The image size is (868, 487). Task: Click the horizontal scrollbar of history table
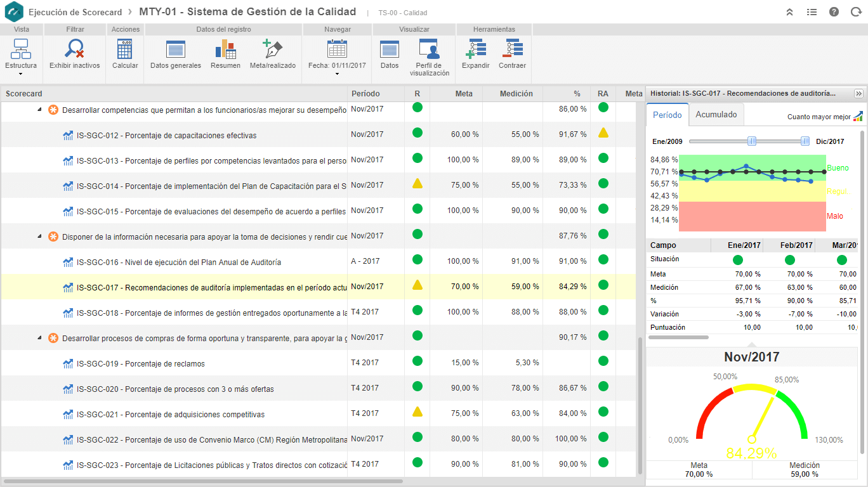tap(680, 337)
